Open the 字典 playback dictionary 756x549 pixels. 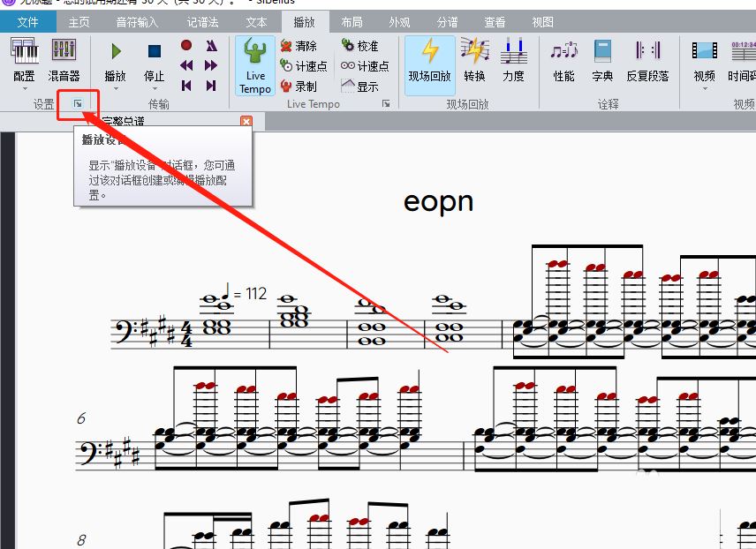(x=602, y=60)
